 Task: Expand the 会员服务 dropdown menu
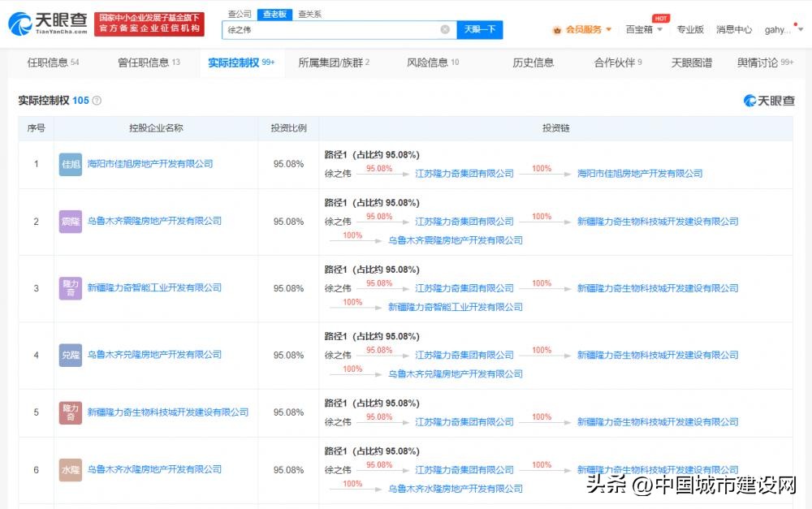coord(589,30)
